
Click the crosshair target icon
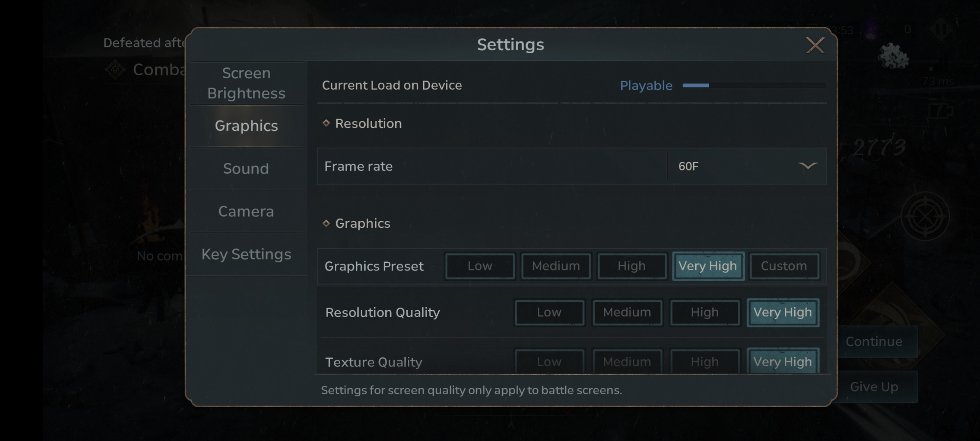pos(925,216)
